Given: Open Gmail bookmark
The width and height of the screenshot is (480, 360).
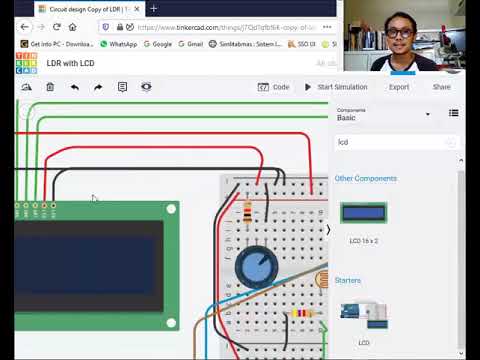Looking at the screenshot, I should 191,44.
